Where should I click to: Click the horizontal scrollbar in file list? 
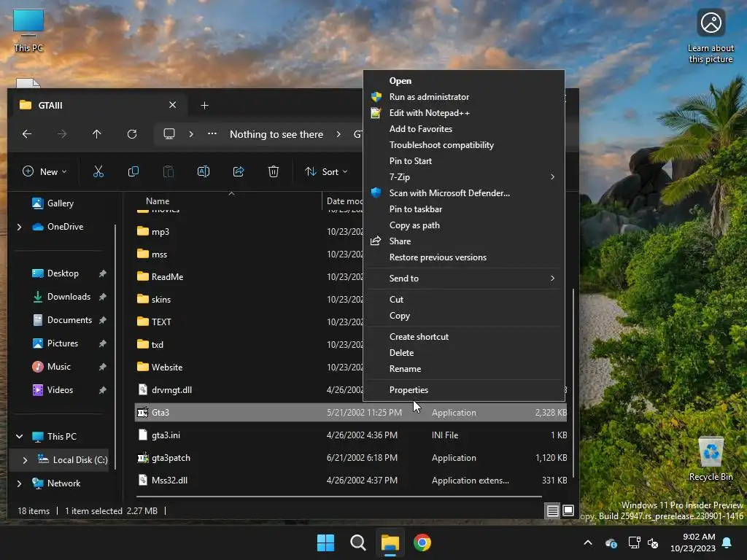point(339,497)
